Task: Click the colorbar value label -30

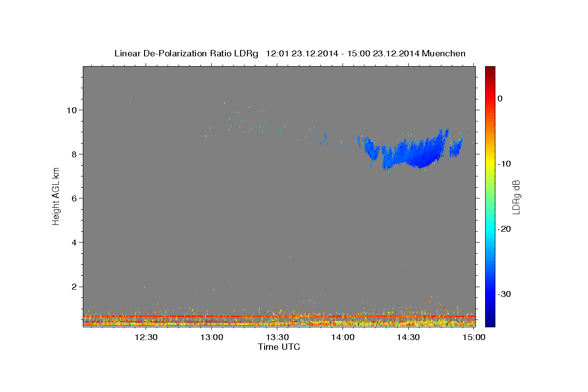Action: pos(504,294)
